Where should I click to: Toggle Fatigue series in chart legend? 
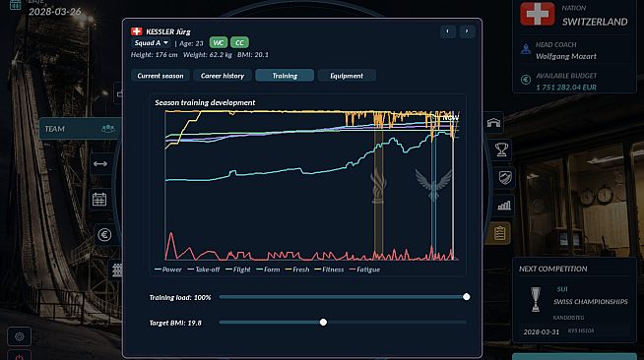(x=364, y=270)
